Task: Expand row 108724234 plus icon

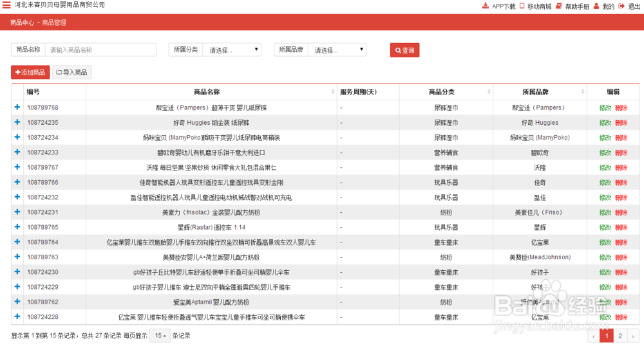Action: pyautogui.click(x=17, y=137)
